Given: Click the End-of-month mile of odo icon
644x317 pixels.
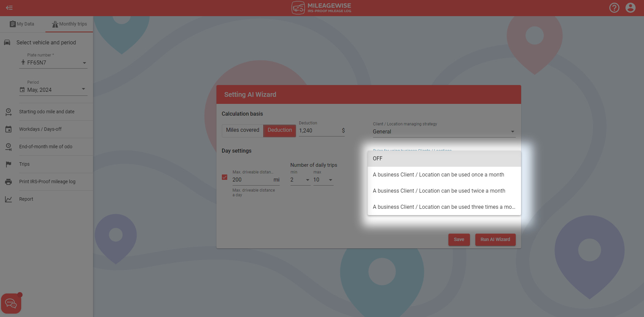Looking at the screenshot, I should [x=8, y=147].
